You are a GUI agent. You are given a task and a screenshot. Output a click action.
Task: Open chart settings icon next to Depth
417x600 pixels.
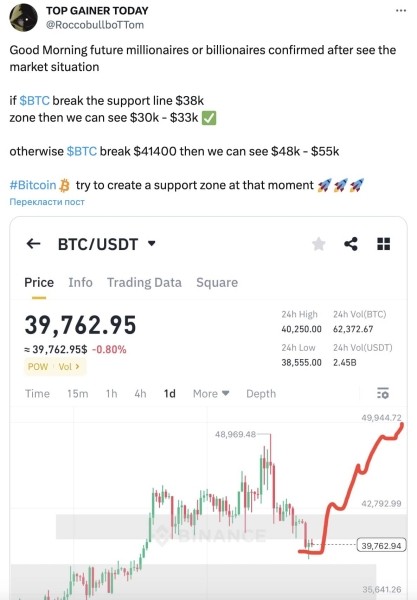point(383,393)
